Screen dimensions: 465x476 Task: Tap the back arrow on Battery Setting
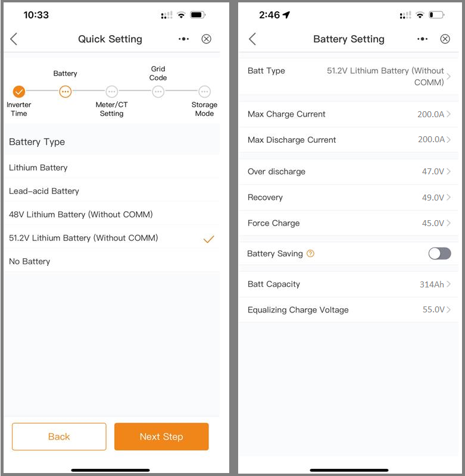coord(252,39)
